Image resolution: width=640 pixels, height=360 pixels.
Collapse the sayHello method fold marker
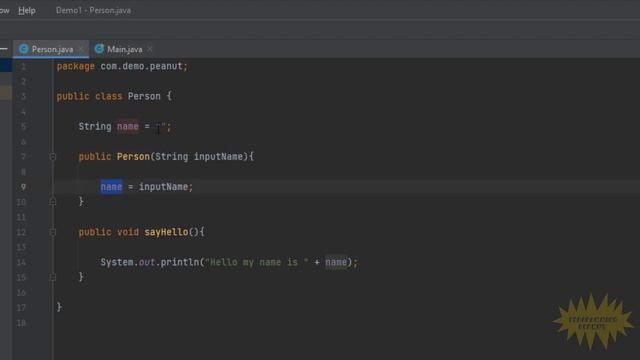click(53, 232)
